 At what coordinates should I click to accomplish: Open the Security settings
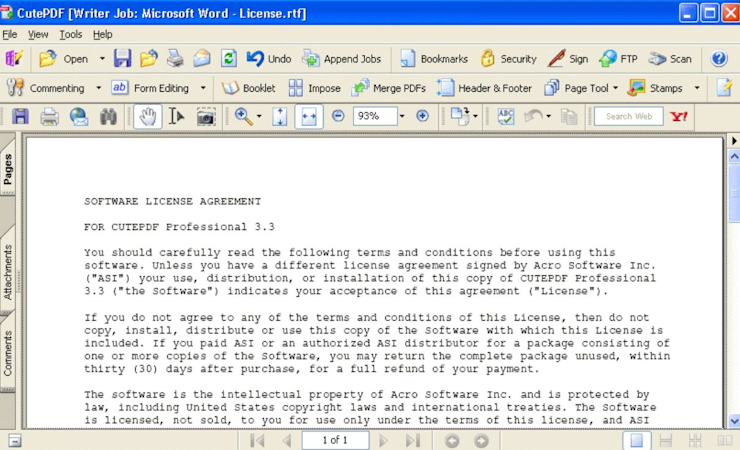point(508,59)
